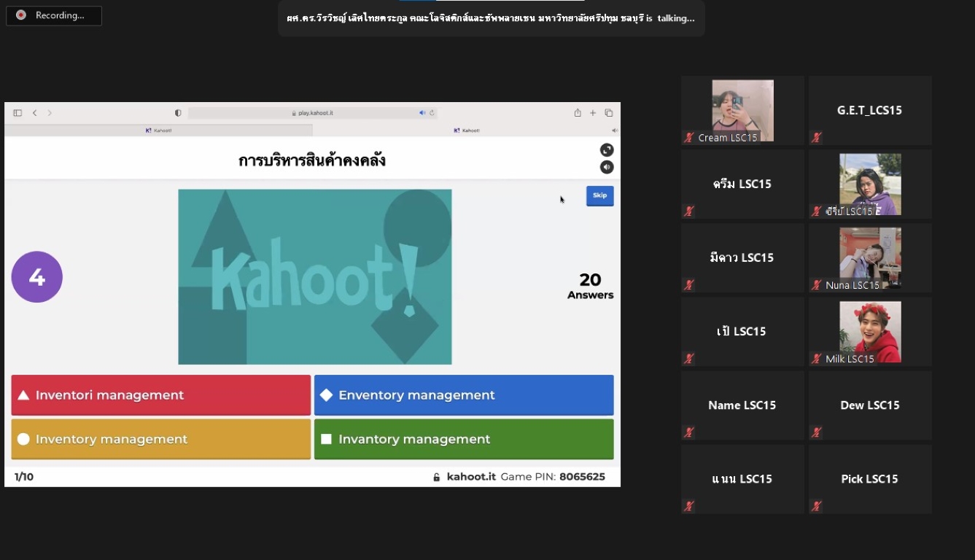Choose the red answer Inventori management
Screen dimensions: 975x560
pos(161,395)
